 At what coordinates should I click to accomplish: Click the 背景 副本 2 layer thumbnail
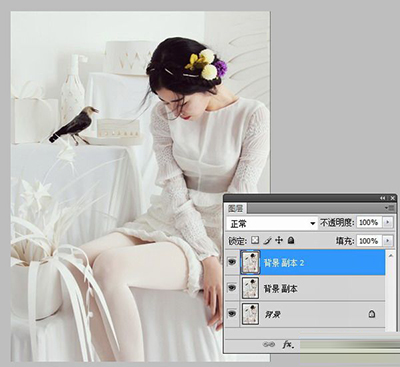(250, 262)
